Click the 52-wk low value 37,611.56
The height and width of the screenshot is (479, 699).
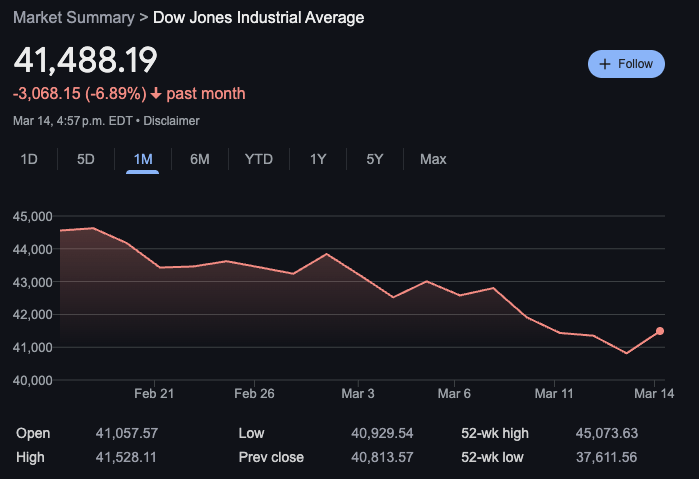[x=606, y=457]
